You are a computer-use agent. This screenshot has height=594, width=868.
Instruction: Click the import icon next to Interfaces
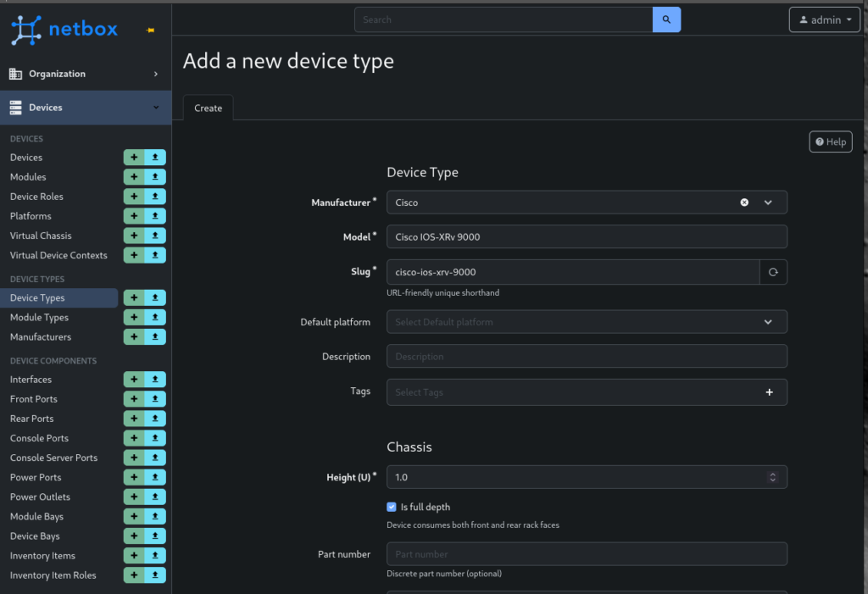155,380
